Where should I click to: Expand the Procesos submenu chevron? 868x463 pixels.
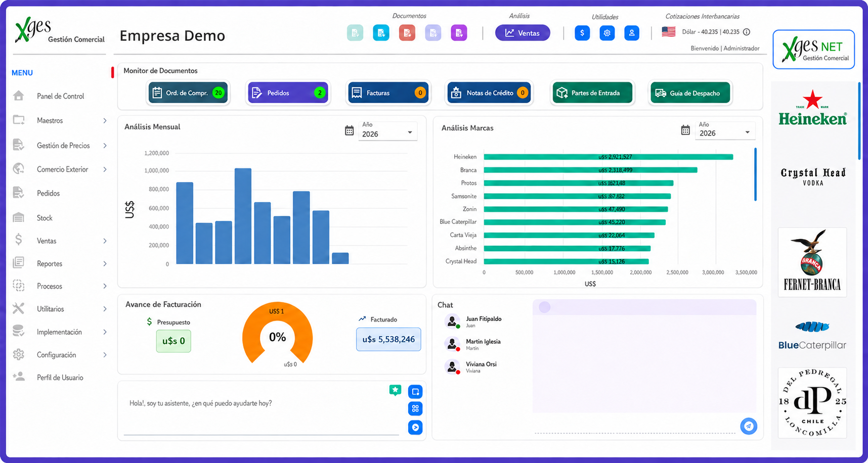(x=105, y=286)
